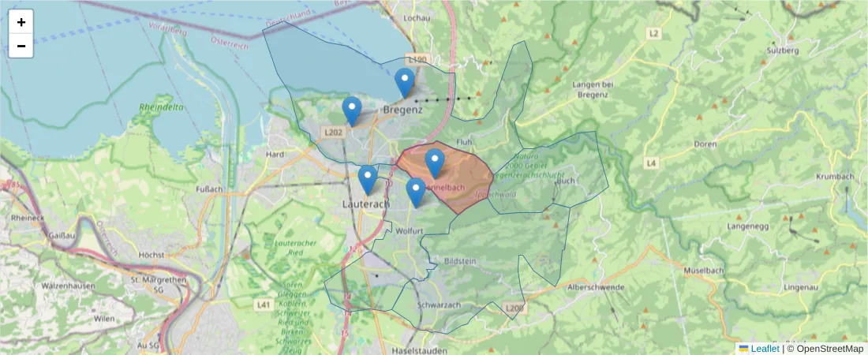Image resolution: width=868 pixels, height=355 pixels.
Task: Click the Bregenz city label
Action: (403, 110)
